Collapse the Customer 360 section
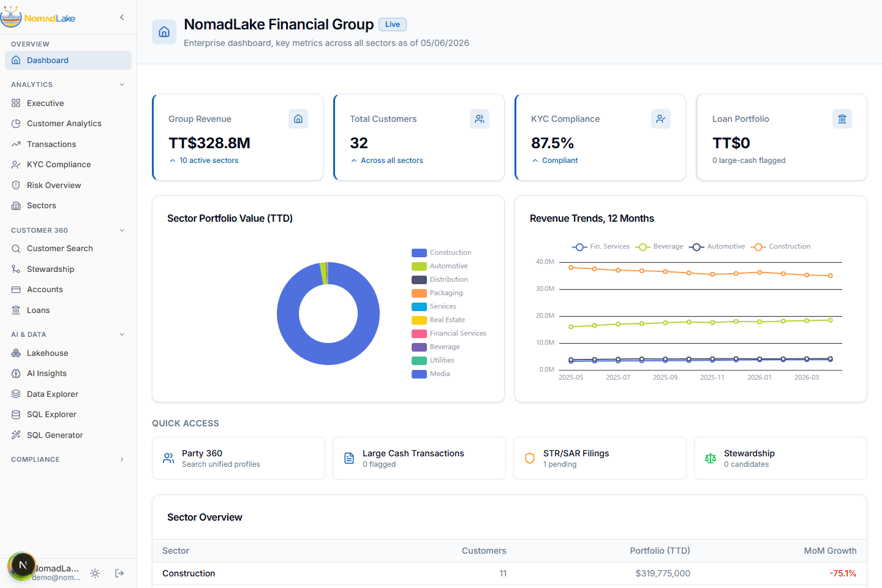This screenshot has width=882, height=588. 122,230
